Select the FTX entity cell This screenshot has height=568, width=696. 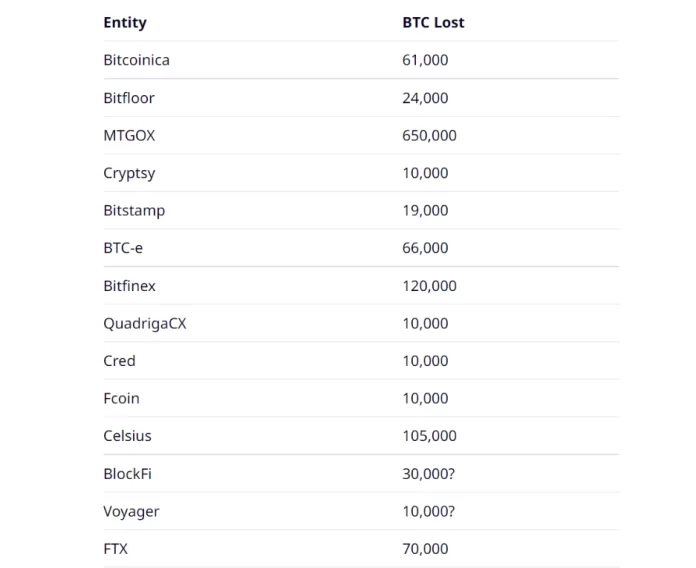pos(115,548)
